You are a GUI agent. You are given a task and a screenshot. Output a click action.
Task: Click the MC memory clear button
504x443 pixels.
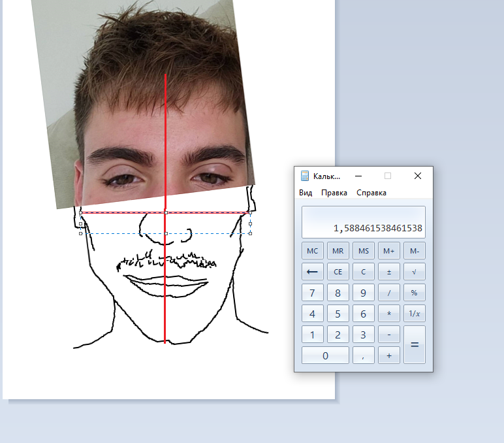pos(313,251)
